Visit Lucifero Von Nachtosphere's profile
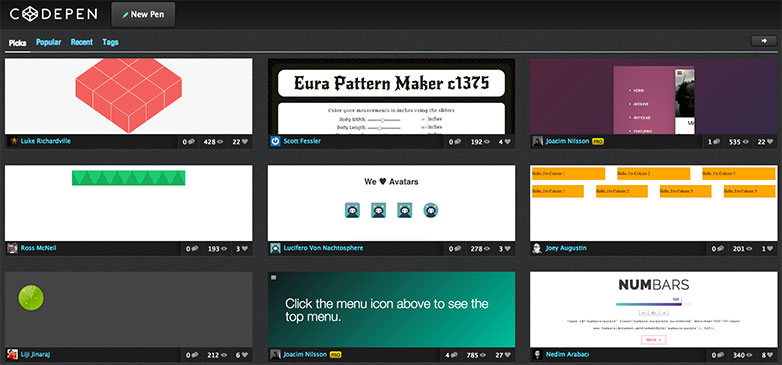This screenshot has height=365, width=782. (x=323, y=248)
